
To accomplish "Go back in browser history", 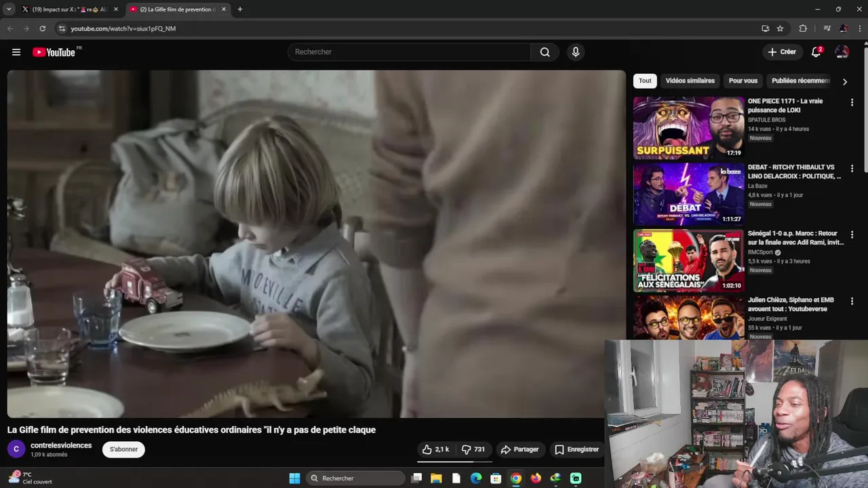I will point(10,28).
